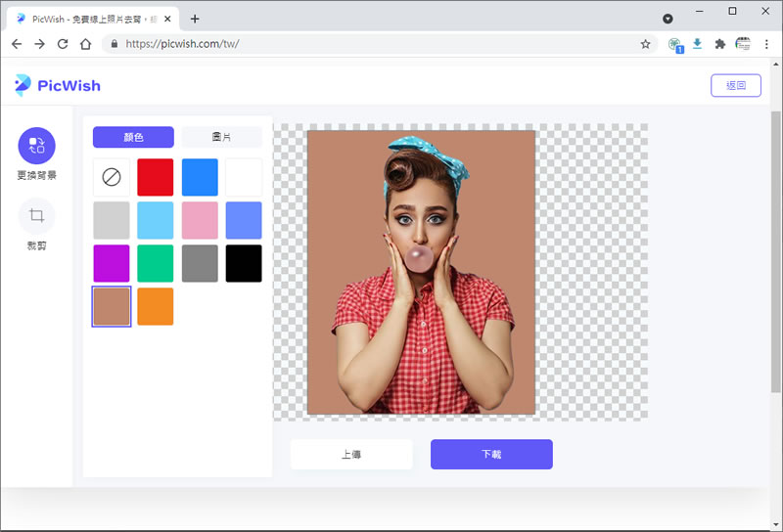Switch to the 顏色 color tab
Viewport: 783px width, 532px height.
133,137
